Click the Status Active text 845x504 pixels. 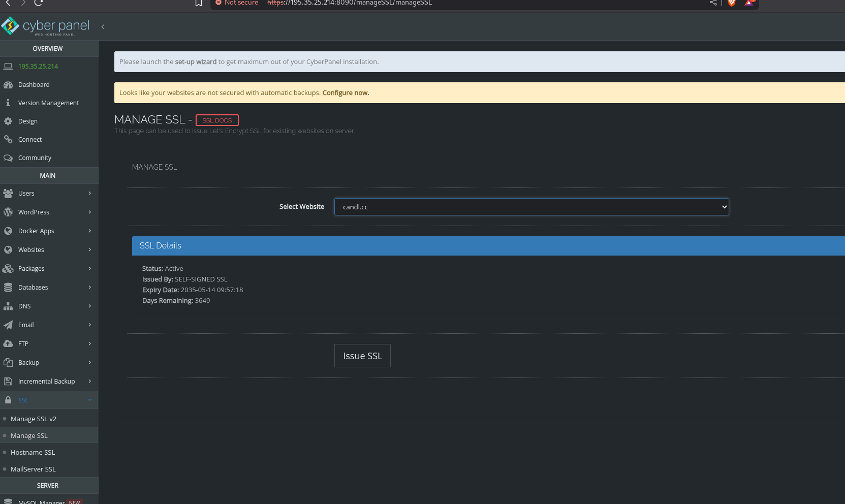click(163, 268)
